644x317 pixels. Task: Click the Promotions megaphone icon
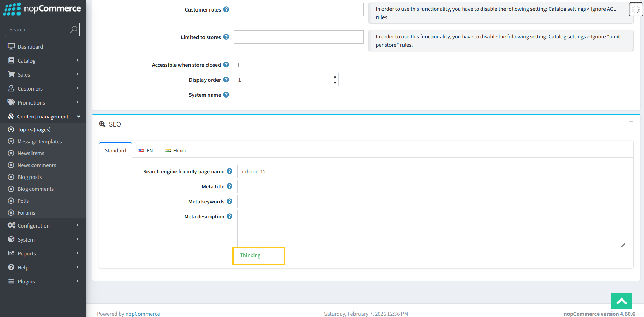pos(12,102)
